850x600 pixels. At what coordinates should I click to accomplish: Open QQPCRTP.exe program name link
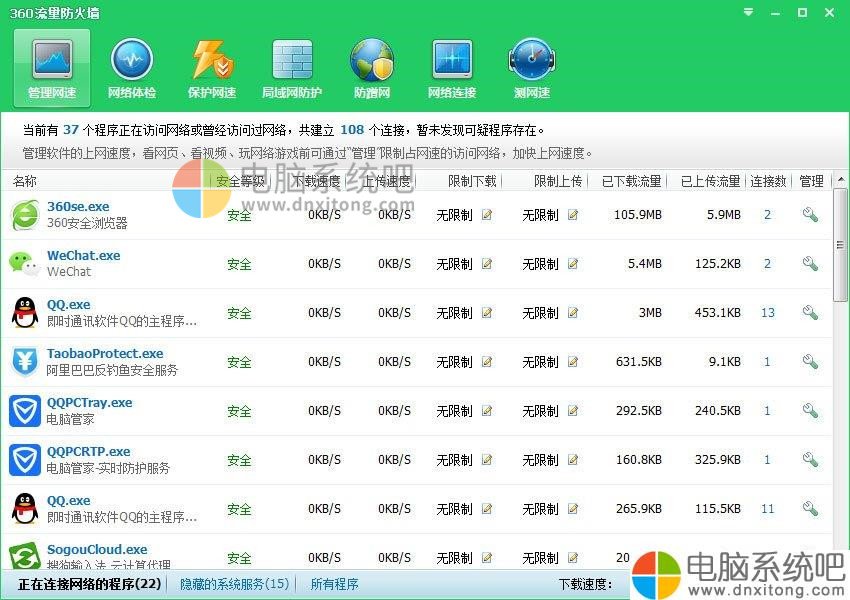click(x=88, y=451)
